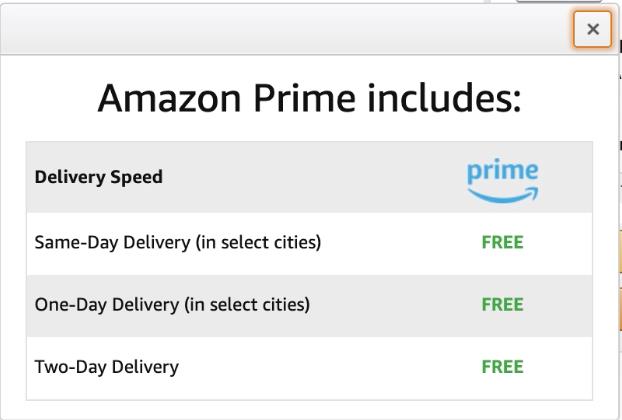622x420 pixels.
Task: Click the Prime smile arrow graphic
Action: point(503,194)
